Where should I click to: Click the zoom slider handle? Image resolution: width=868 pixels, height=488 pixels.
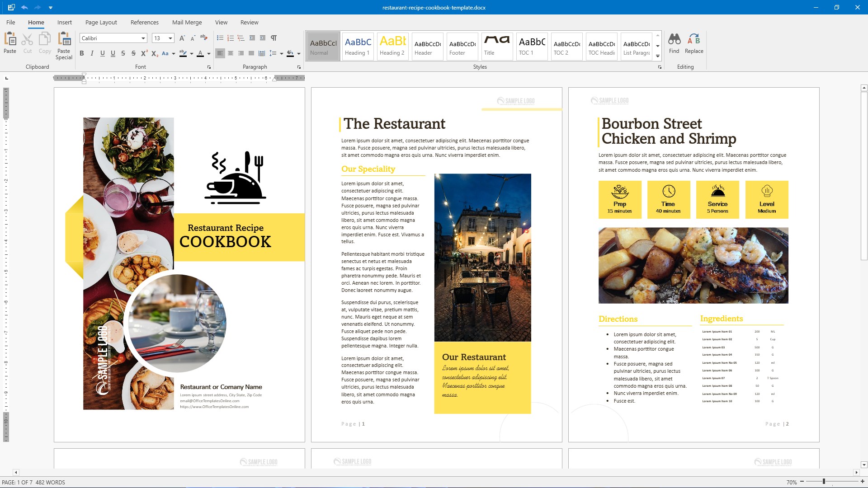pos(824,482)
